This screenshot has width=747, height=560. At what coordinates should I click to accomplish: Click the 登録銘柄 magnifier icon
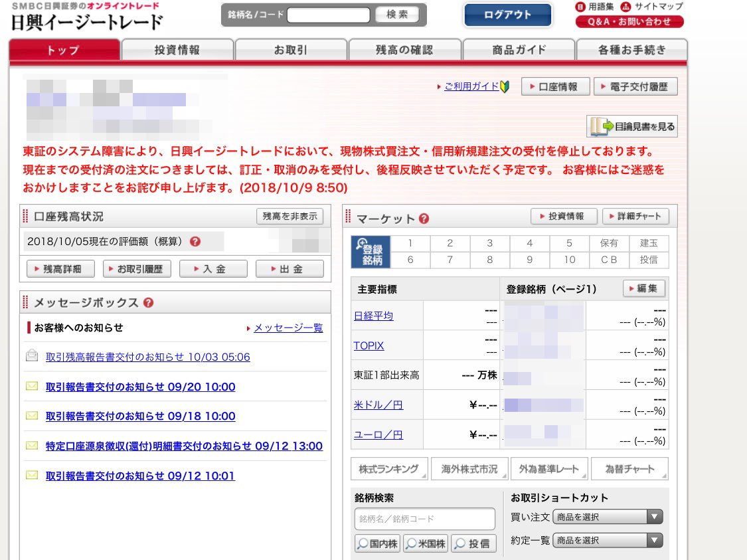[x=371, y=252]
